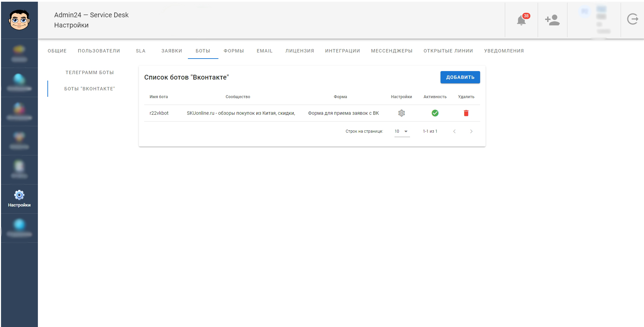Viewport: 644px width, 327px height.
Task: Click the logout icon at top right
Action: point(632,19)
